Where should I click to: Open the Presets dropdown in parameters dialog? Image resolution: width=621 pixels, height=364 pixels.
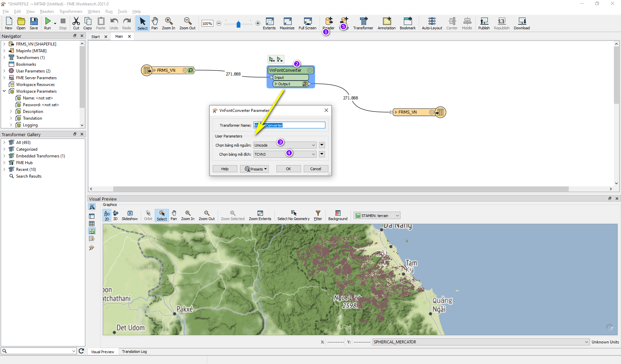point(254,169)
